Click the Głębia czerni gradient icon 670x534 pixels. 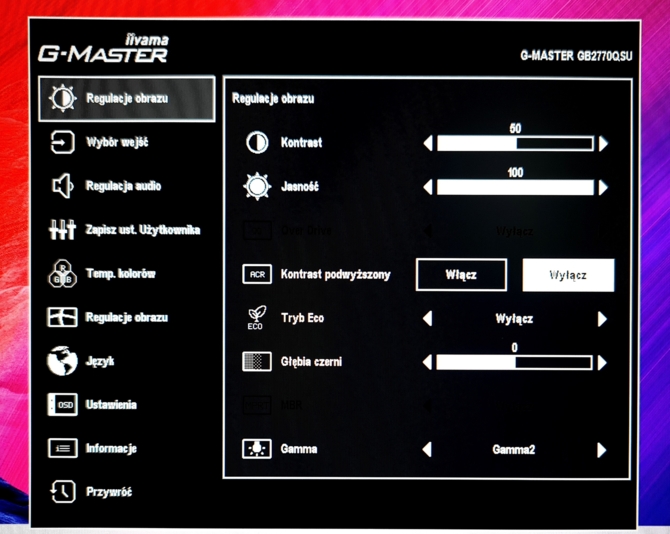[x=256, y=361]
